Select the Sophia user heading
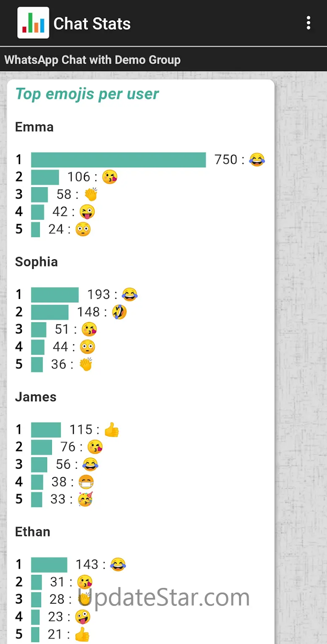 36,262
